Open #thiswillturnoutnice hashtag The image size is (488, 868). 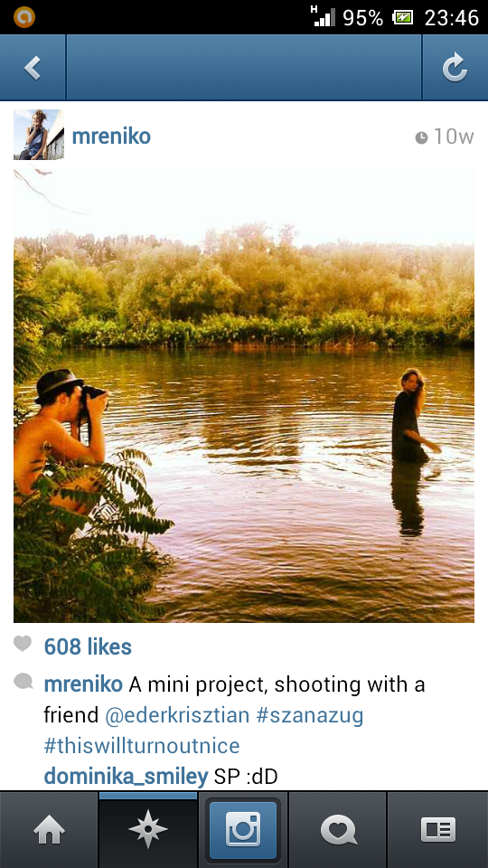[142, 746]
